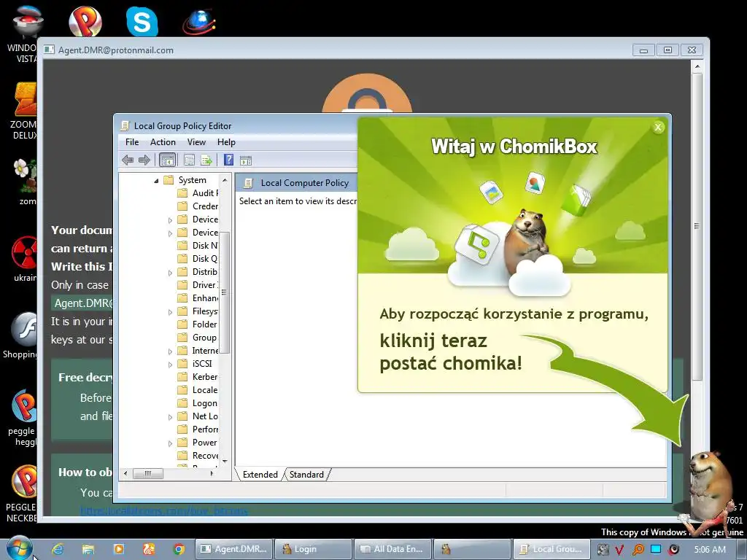Viewport: 747px width, 560px height.
Task: Open the PEGGLE NECKBE desktop icon
Action: coord(22,494)
